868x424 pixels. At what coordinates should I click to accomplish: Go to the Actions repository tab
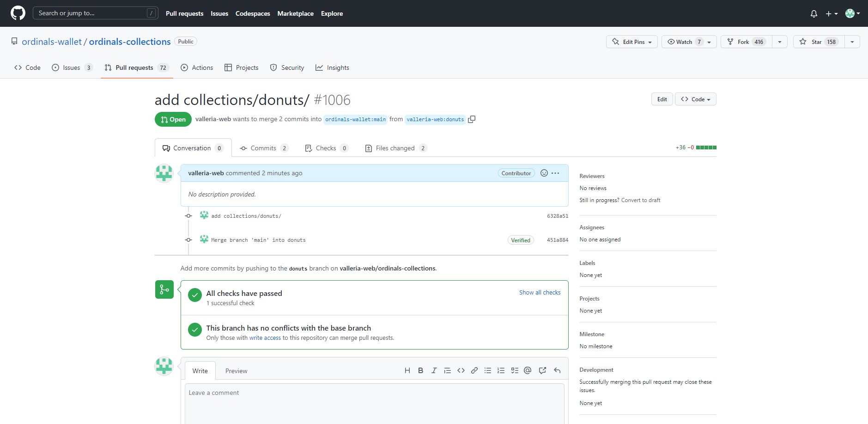(x=197, y=68)
